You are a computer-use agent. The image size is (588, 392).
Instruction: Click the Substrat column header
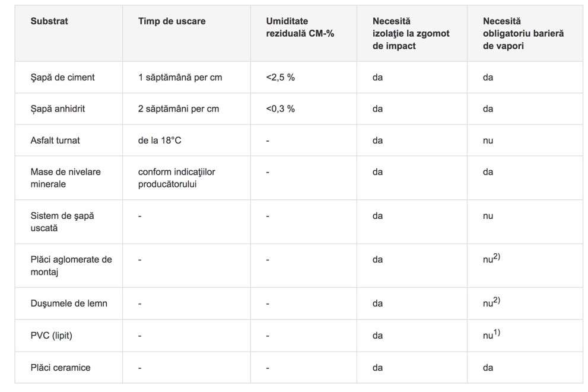click(x=49, y=21)
